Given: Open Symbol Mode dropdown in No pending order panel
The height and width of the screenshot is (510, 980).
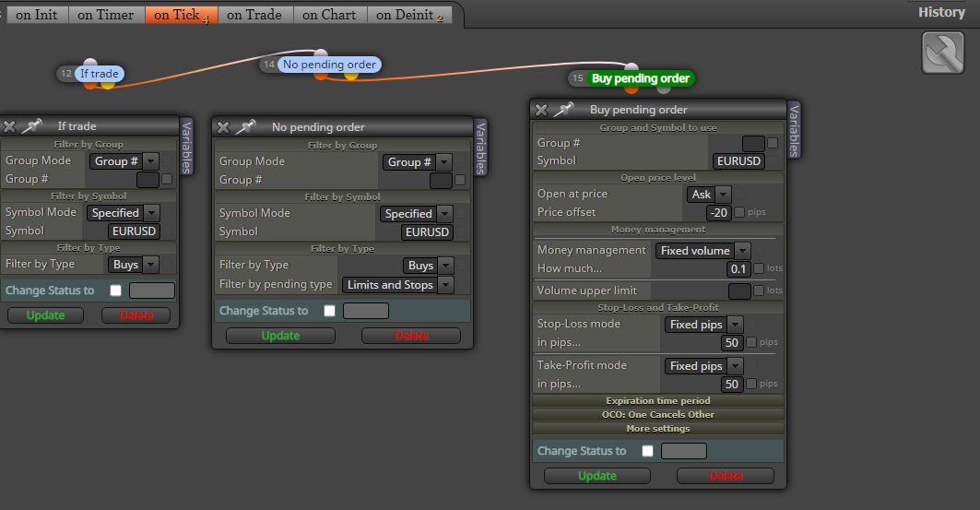Looking at the screenshot, I should (417, 214).
